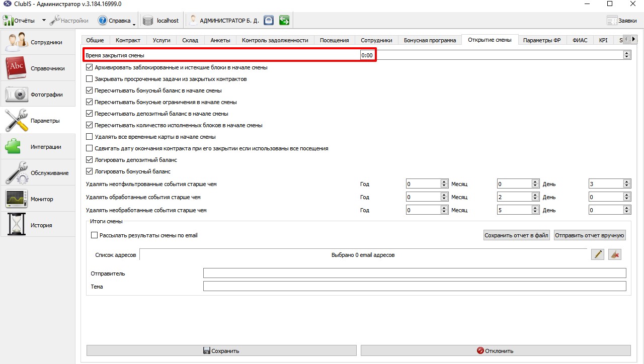Clear the email address list icon

pos(614,255)
